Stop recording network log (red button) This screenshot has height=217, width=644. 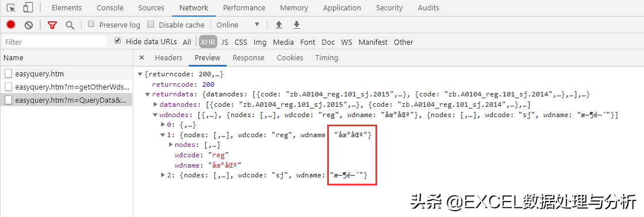tap(11, 25)
